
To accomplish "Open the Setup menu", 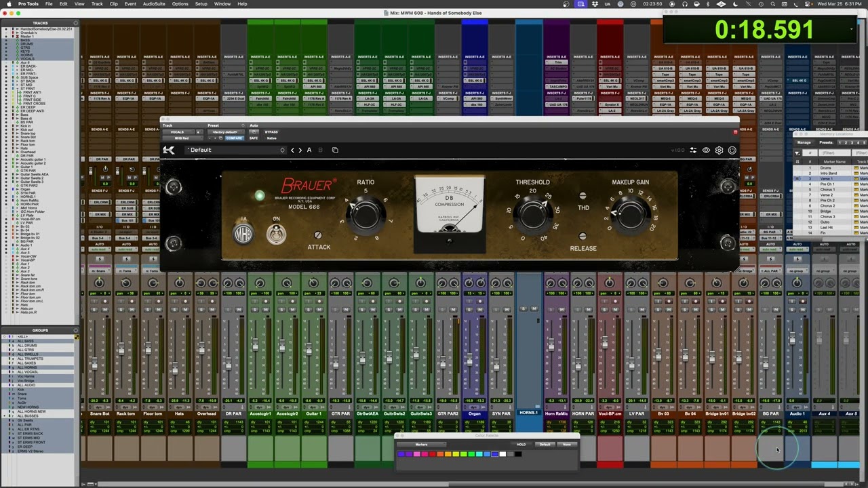I will click(201, 4).
